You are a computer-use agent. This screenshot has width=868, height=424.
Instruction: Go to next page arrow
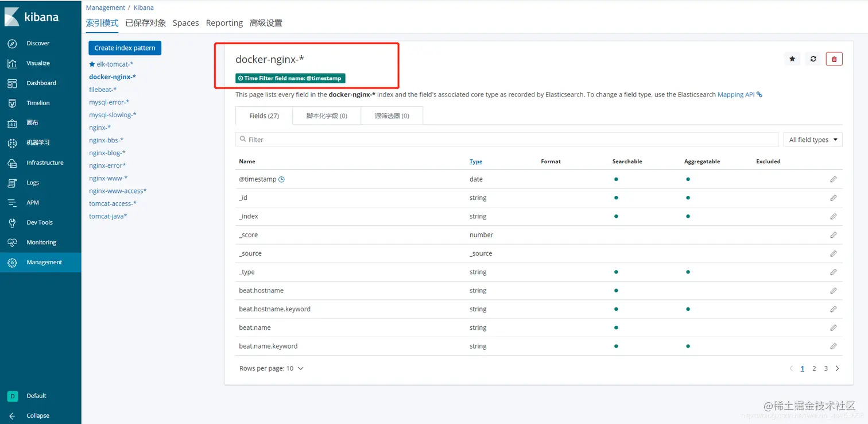[837, 369]
